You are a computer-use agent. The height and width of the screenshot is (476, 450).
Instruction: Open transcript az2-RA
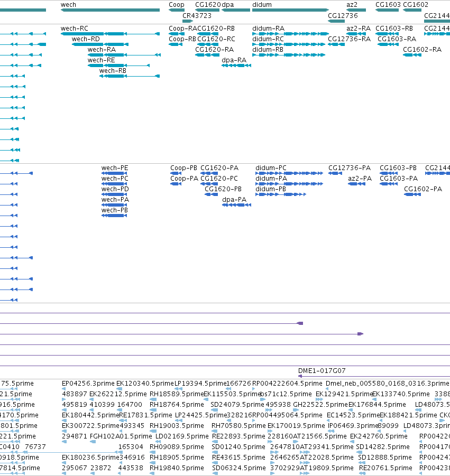coord(359,28)
